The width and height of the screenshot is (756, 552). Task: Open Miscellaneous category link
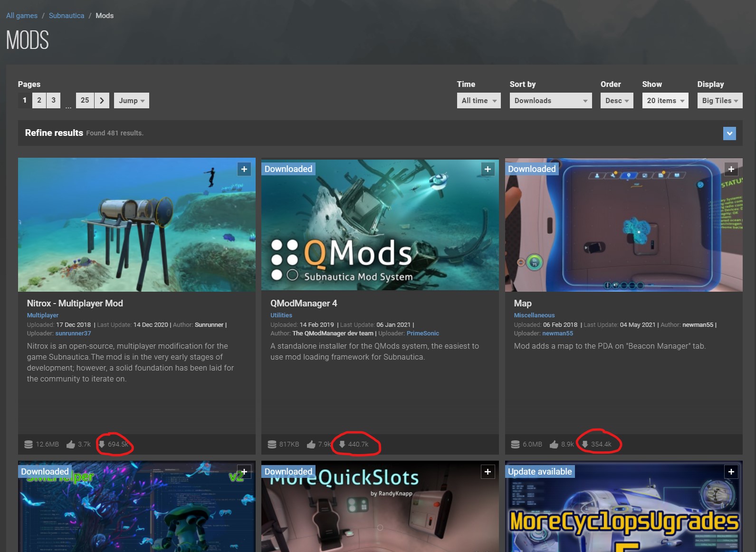(534, 315)
